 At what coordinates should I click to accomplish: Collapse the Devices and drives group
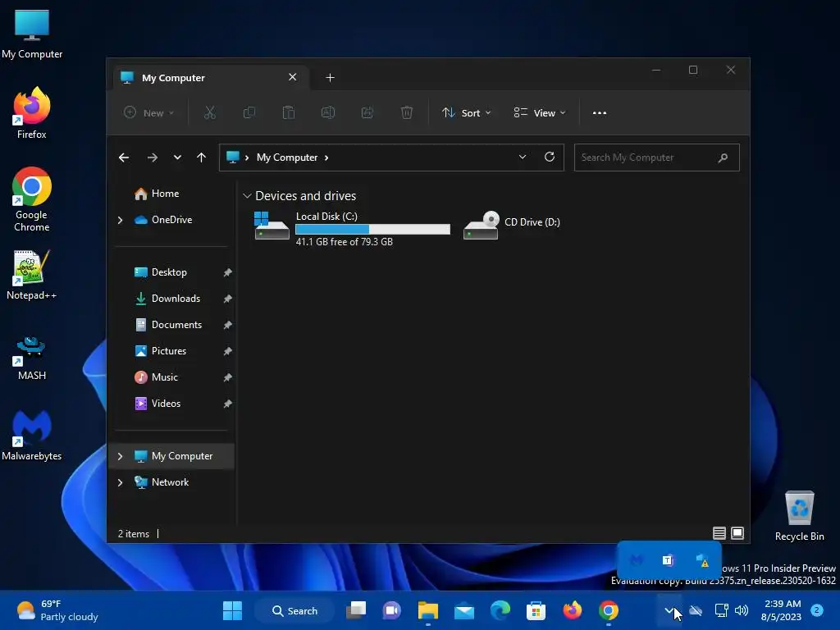coord(247,196)
